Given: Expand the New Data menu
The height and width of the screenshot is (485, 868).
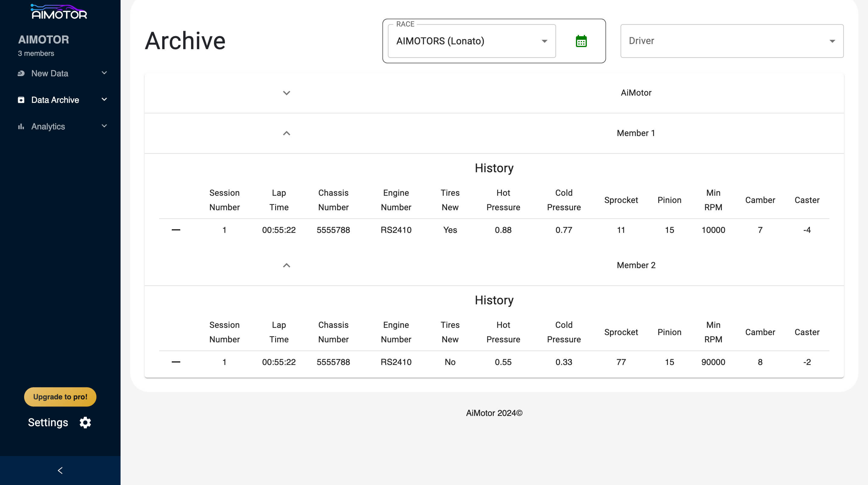Looking at the screenshot, I should click(104, 73).
